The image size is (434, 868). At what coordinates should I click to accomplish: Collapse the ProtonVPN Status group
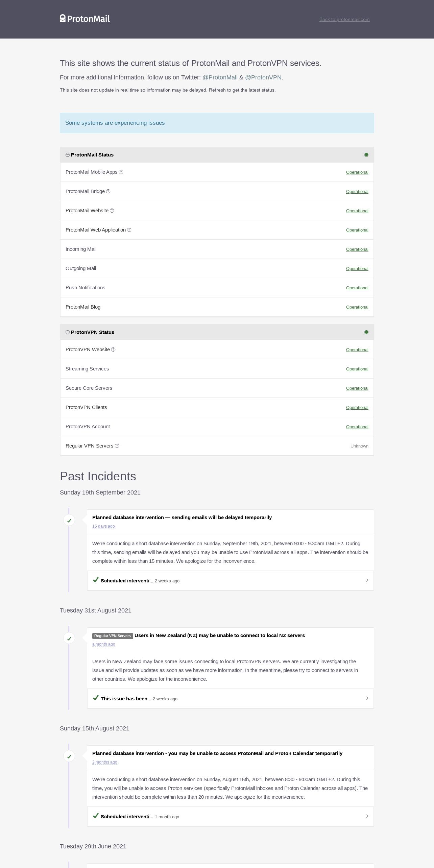68,332
